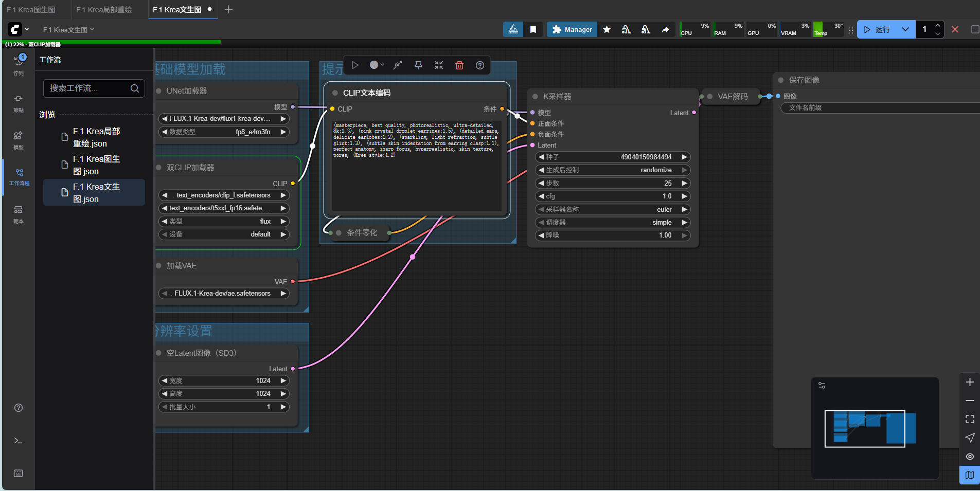This screenshot has width=980, height=491.
Task: Zoom out with the minus canvas button
Action: coord(970,401)
